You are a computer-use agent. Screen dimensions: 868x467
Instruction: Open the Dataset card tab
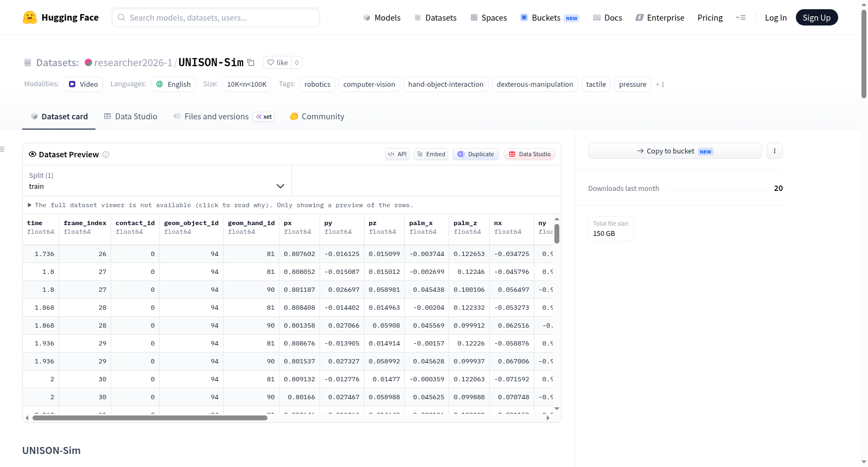point(59,116)
